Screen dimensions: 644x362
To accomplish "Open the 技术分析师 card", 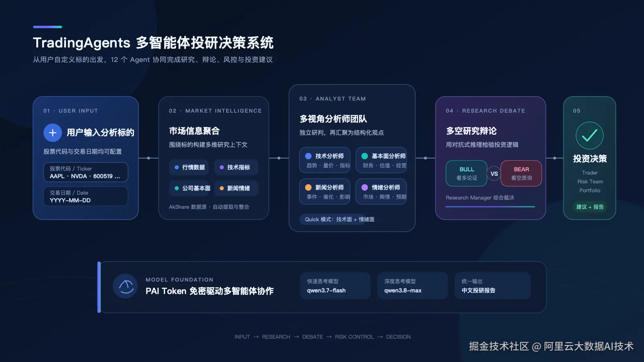I will [325, 160].
